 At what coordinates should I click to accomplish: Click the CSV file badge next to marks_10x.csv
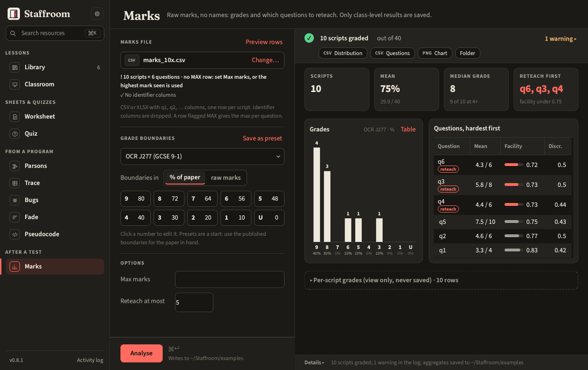coord(132,60)
